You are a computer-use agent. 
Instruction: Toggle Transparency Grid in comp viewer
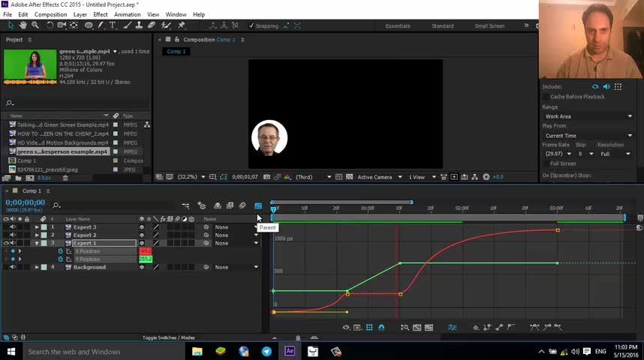349,177
